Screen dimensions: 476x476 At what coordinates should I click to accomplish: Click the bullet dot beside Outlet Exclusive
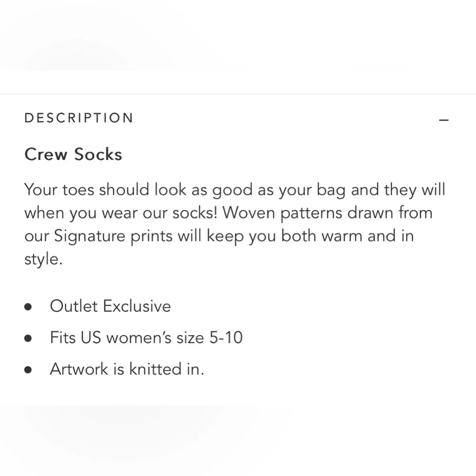pos(28,307)
